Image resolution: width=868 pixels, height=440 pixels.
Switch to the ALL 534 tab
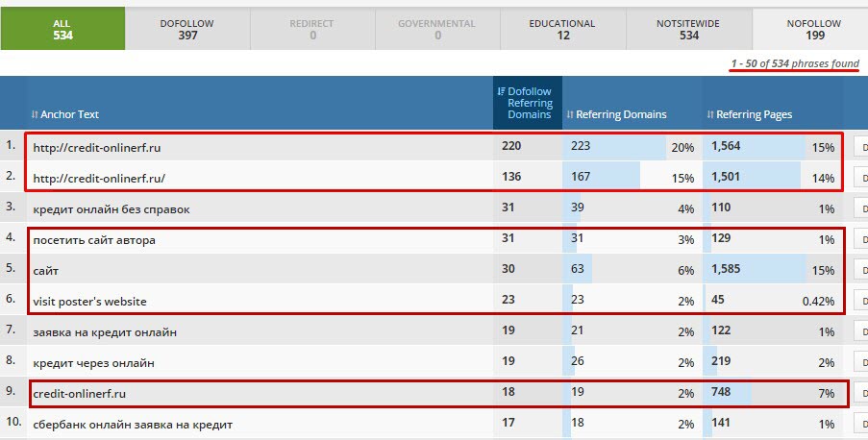(x=62, y=29)
